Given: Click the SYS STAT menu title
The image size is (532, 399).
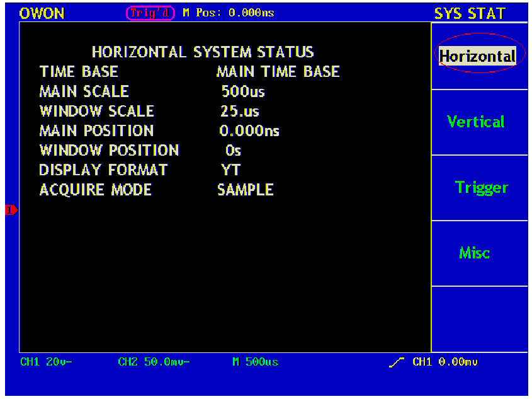Looking at the screenshot, I should pos(470,14).
